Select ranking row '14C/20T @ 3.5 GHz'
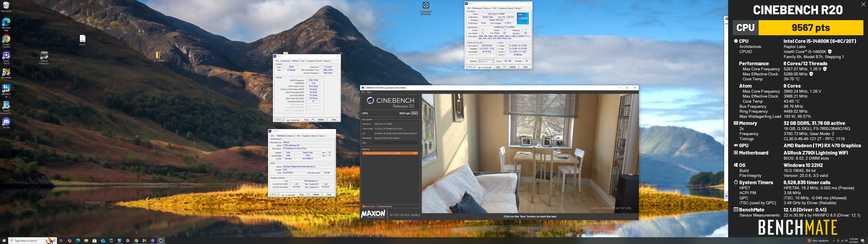This screenshot has height=244, width=868. point(390,153)
